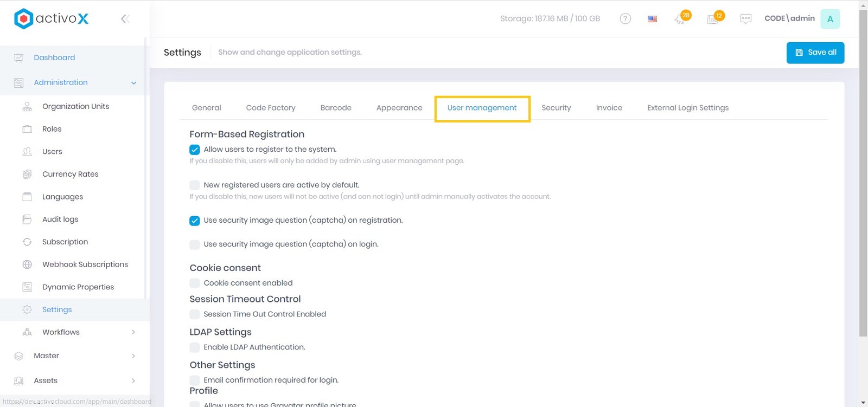Click the admin user avatar
The height and width of the screenshot is (407, 868).
830,19
